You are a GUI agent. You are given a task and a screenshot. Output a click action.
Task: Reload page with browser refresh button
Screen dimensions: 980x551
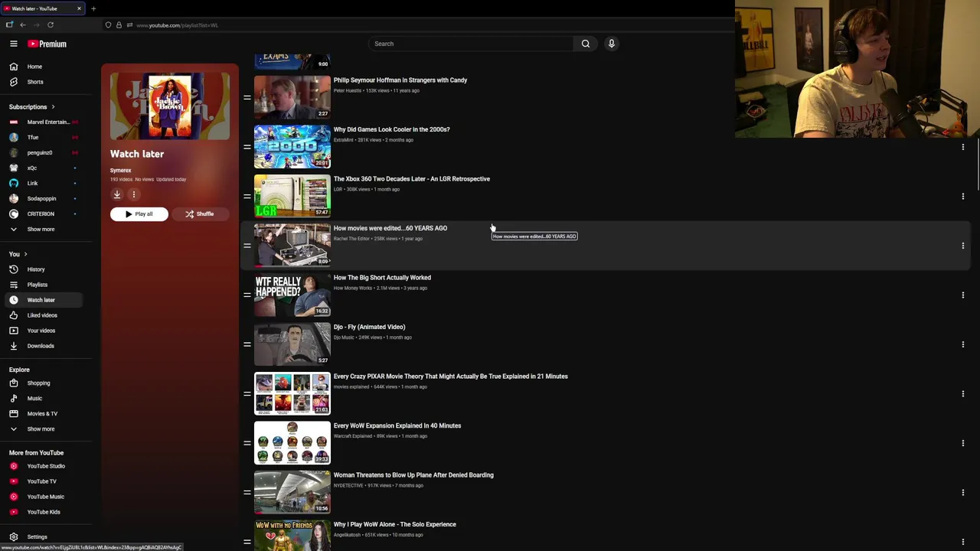click(x=51, y=25)
